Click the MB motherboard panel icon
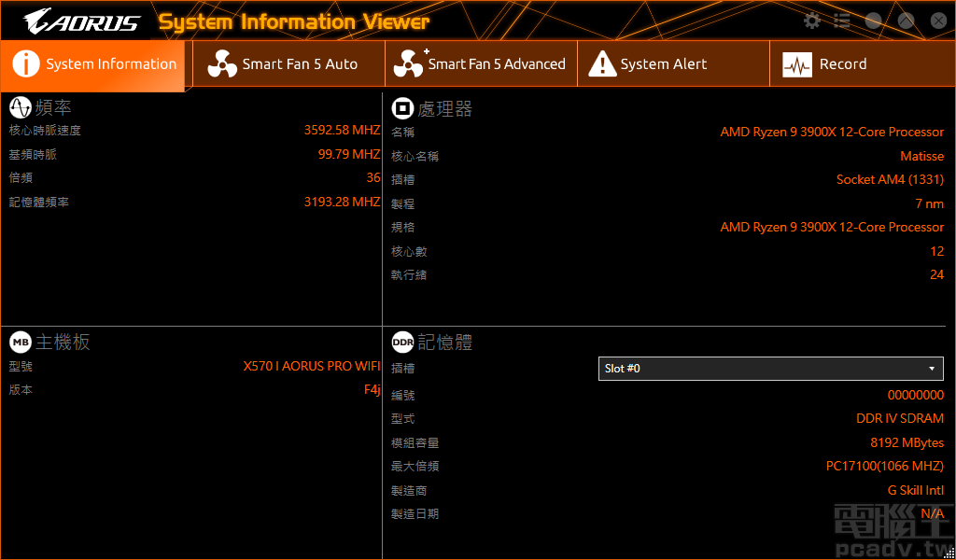Screen dimensions: 956x560 click(21, 342)
